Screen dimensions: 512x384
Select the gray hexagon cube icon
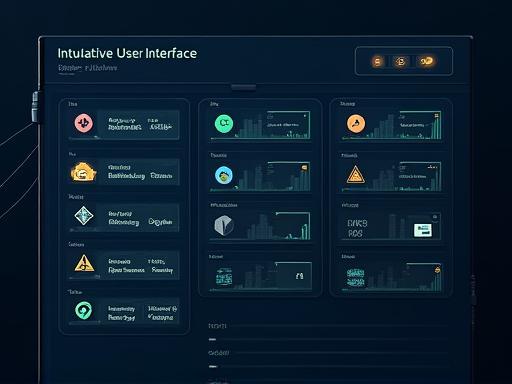(x=224, y=225)
